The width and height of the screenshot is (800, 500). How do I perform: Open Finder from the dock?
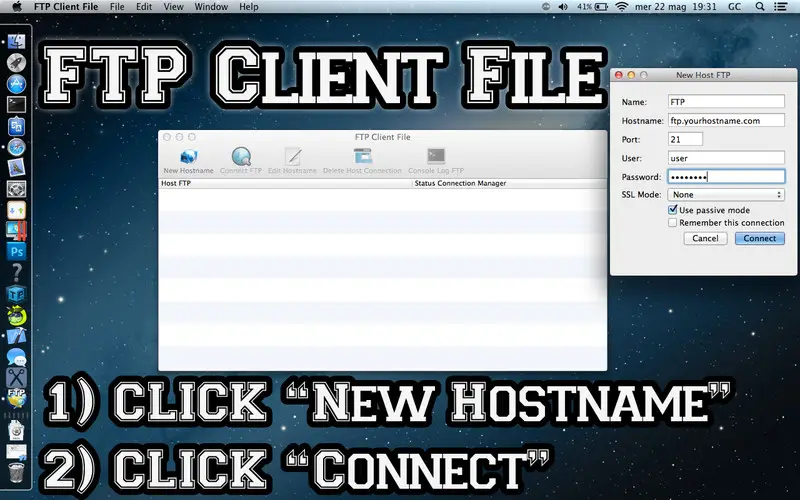coord(16,42)
